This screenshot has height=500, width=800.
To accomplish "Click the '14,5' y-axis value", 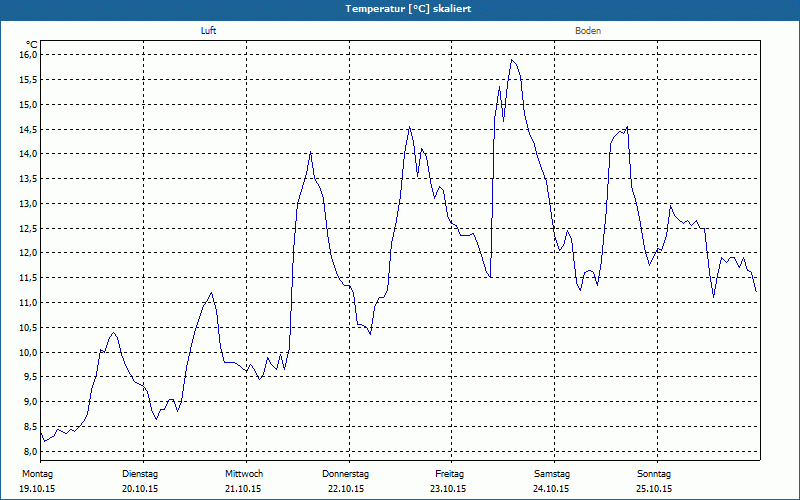I will 29,129.
